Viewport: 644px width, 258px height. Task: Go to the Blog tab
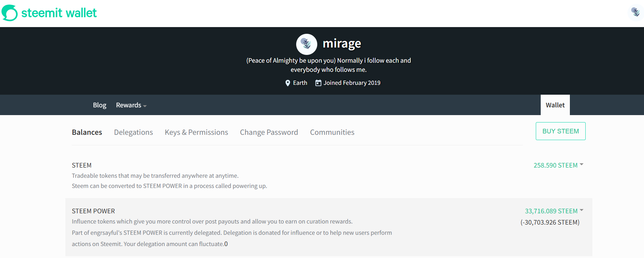(x=99, y=105)
